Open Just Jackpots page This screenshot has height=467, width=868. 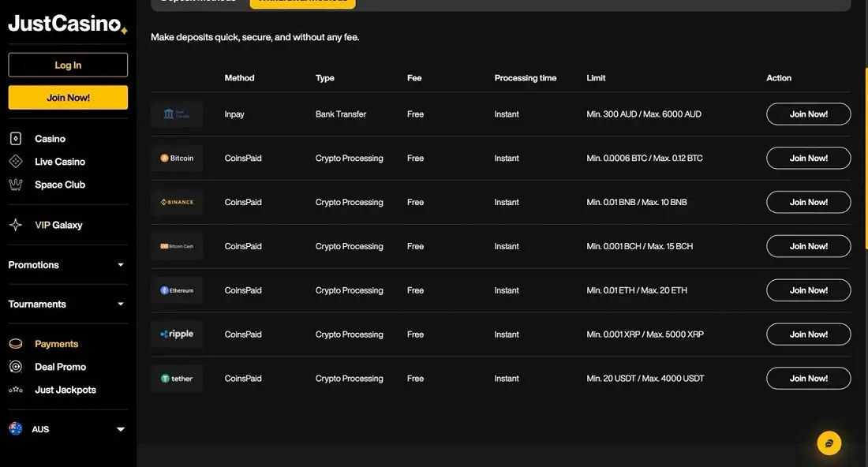[65, 390]
